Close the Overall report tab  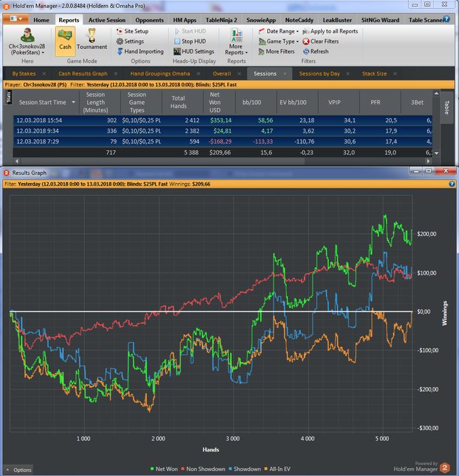pyautogui.click(x=239, y=73)
